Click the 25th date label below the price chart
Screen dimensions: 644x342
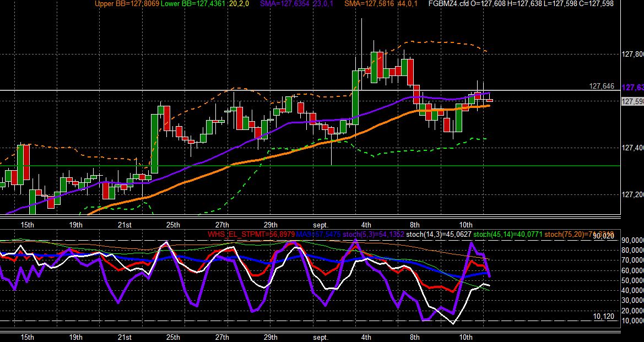point(173,225)
